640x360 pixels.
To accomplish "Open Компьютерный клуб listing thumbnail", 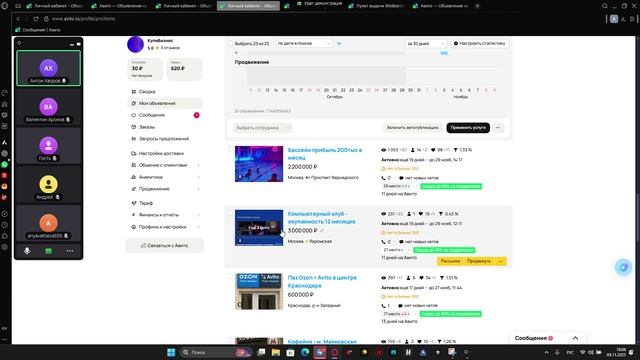I will coord(259,228).
